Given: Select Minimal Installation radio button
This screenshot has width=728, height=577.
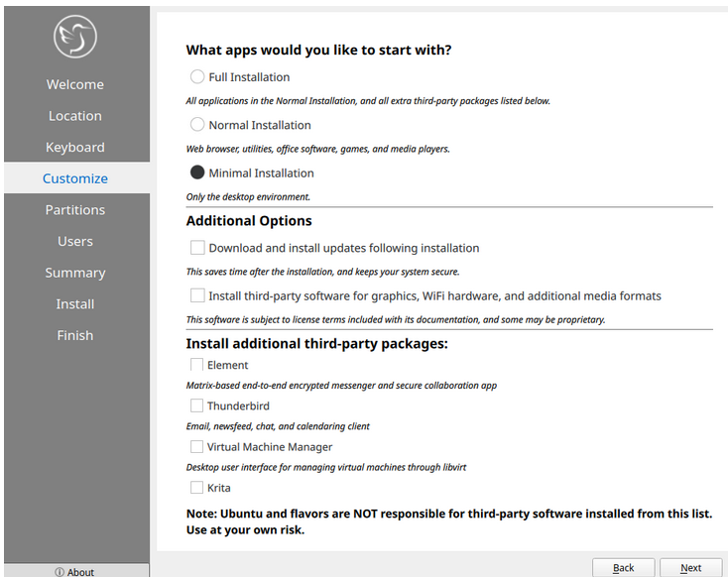Looking at the screenshot, I should point(197,173).
